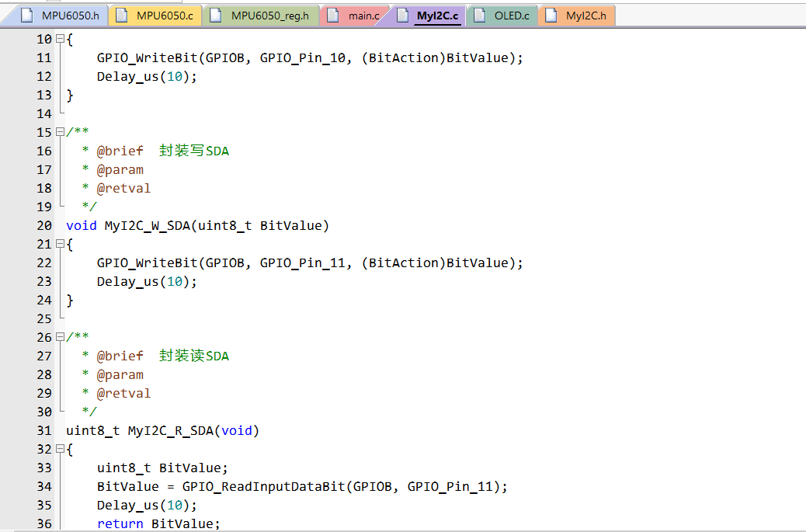Viewport: 806px width, 532px height.
Task: Switch to the main.c tab
Action: point(355,16)
